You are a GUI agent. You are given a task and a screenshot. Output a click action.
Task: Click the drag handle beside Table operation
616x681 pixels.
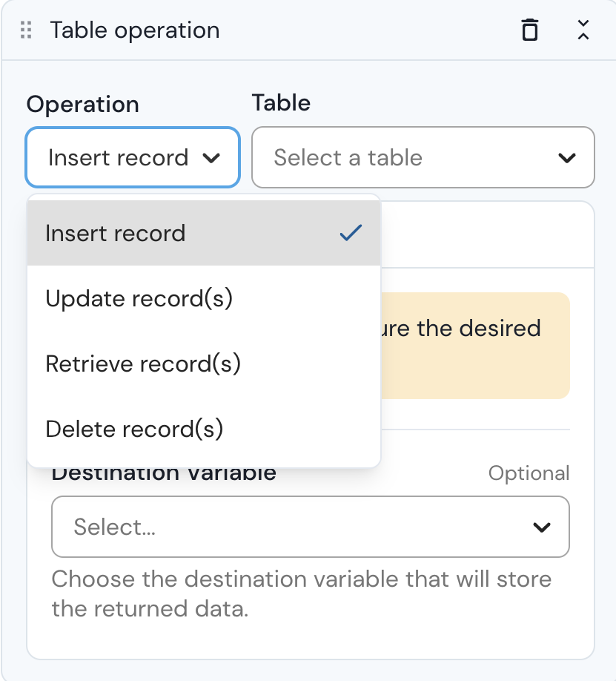27,30
